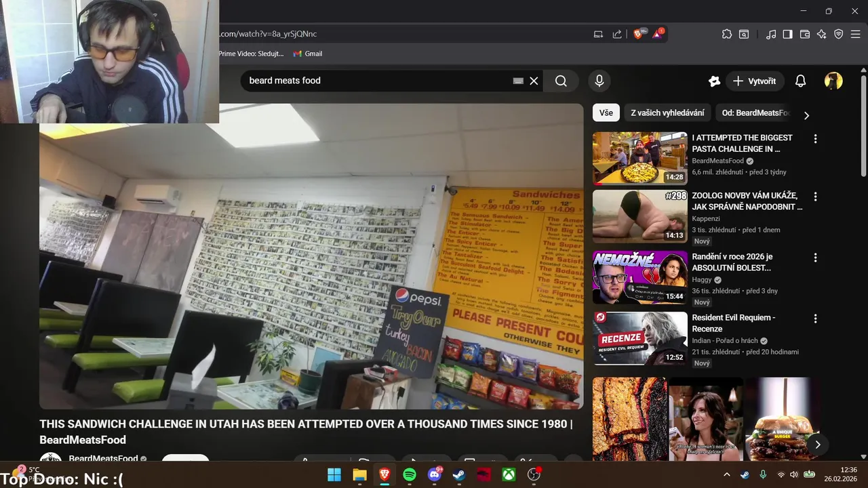Image resolution: width=868 pixels, height=488 pixels.
Task: Open the on-screen keyboard icon in the search box
Action: click(x=518, y=81)
